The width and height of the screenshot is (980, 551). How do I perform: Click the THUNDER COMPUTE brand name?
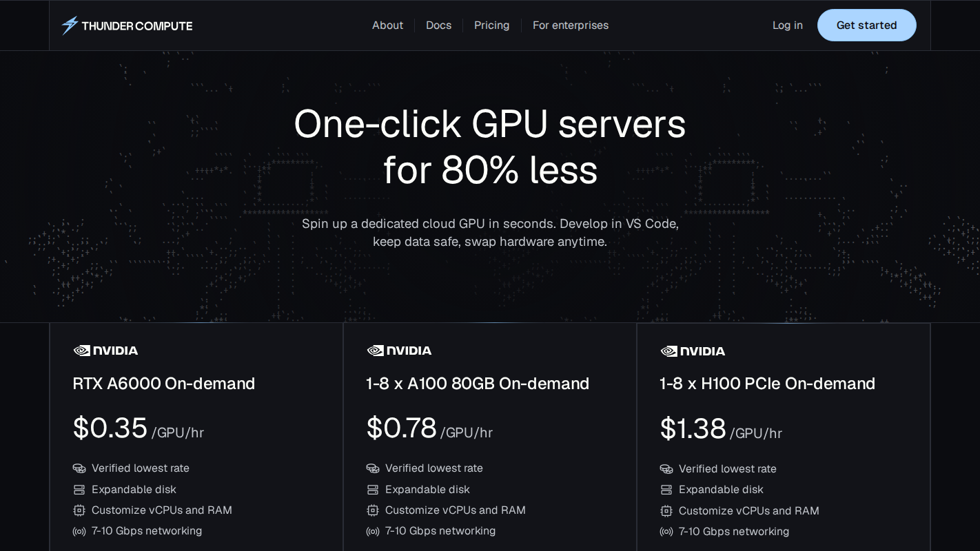(x=137, y=26)
